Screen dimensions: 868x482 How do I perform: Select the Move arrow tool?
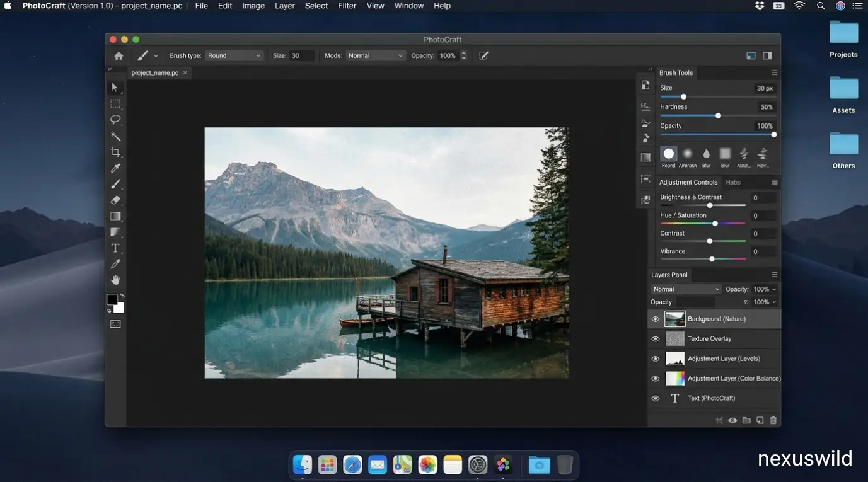click(115, 88)
